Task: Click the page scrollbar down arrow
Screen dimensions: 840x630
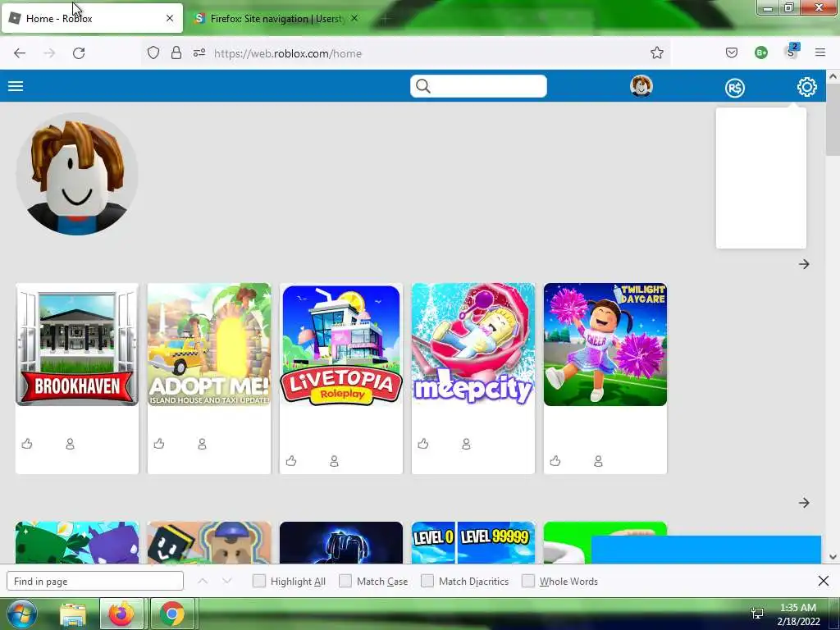Action: (x=833, y=557)
